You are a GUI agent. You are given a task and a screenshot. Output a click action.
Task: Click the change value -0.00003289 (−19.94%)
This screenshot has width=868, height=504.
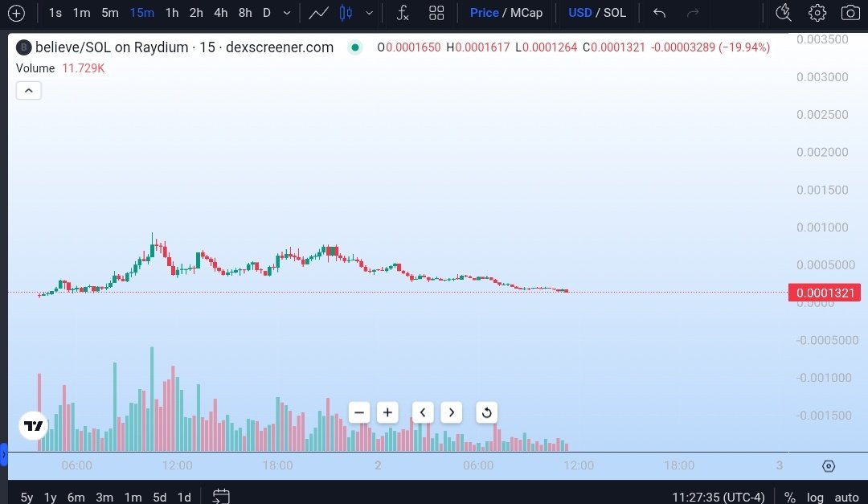pyautogui.click(x=710, y=47)
